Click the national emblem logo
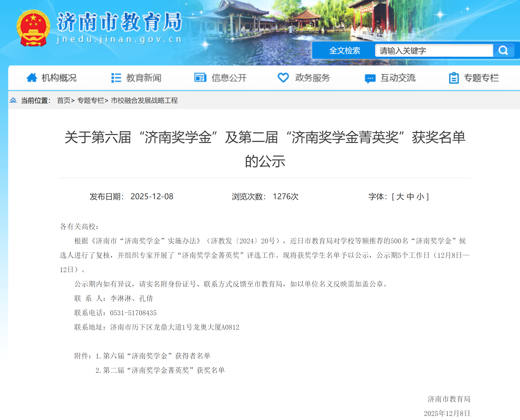The image size is (520, 420). 33,28
